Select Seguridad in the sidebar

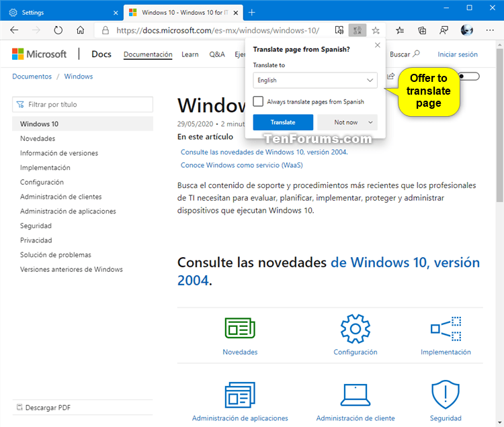tap(36, 226)
